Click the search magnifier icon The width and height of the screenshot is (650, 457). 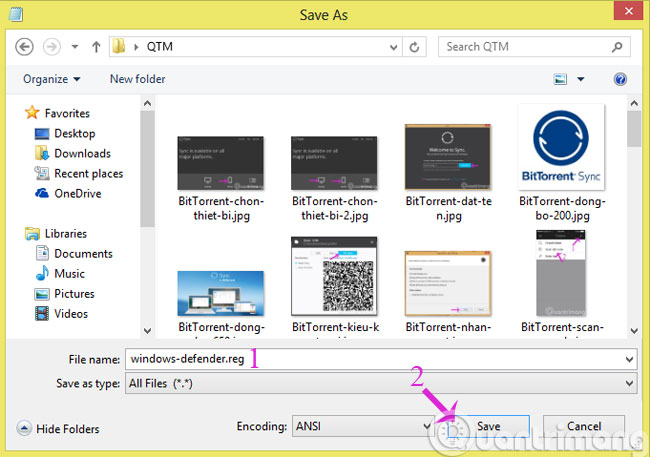tap(617, 47)
